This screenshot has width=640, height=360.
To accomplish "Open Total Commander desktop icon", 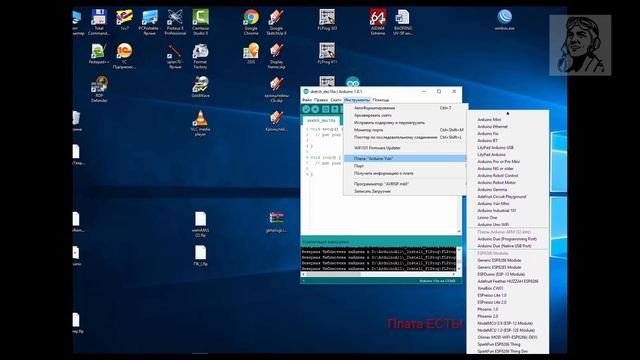I will click(x=99, y=22).
